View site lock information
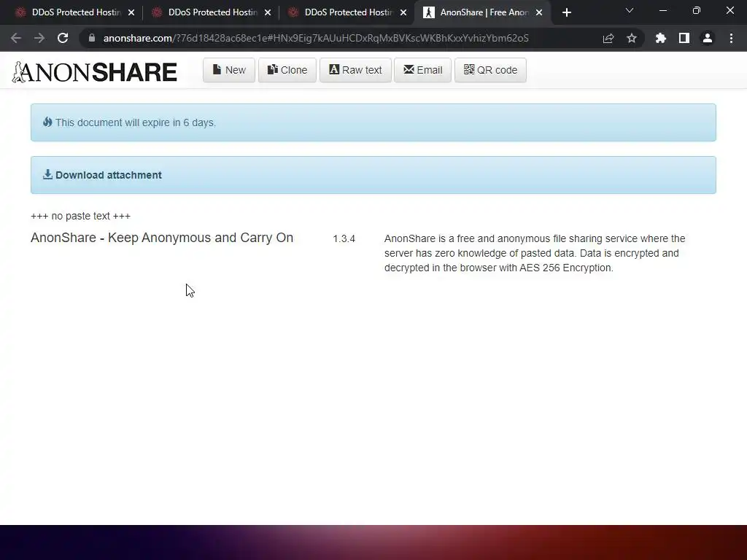Image resolution: width=747 pixels, height=560 pixels. click(x=92, y=38)
